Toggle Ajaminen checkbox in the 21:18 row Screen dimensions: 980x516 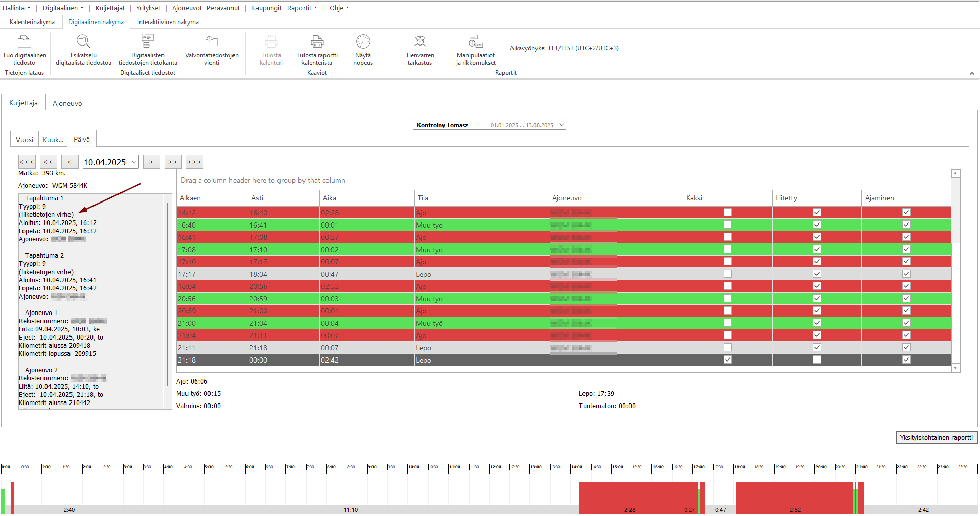906,360
